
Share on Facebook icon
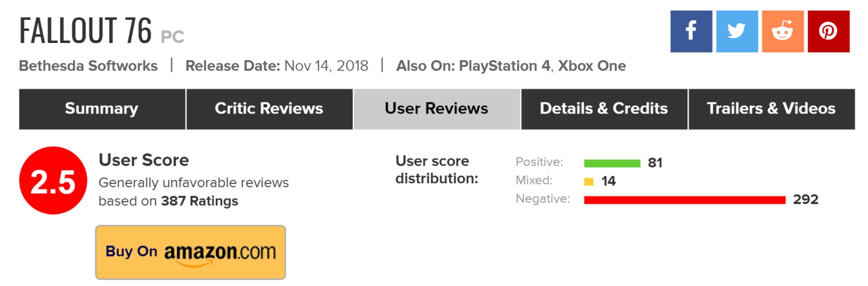(x=691, y=31)
